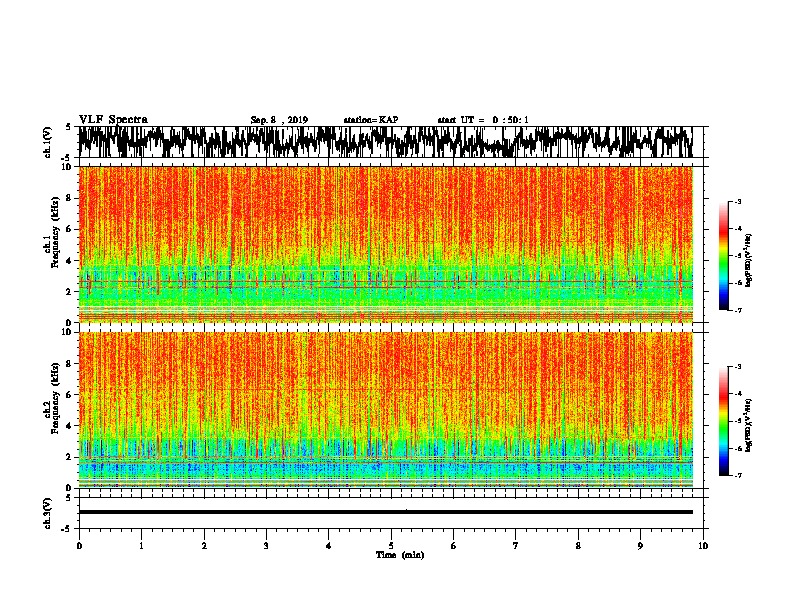This screenshot has width=792, height=612.
Task: Click the "start UT = 0:50:1" text
Action: point(483,120)
